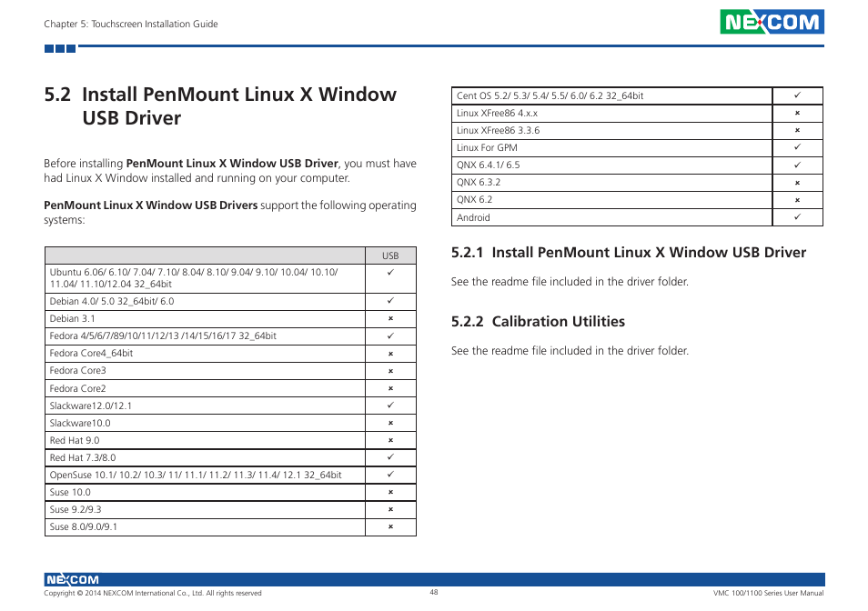Click the checkmark for Linux For GPM
868x611 pixels.
click(798, 147)
